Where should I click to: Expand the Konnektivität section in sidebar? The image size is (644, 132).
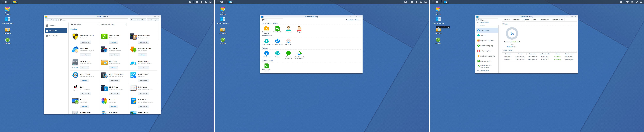pyautogui.click(x=484, y=23)
